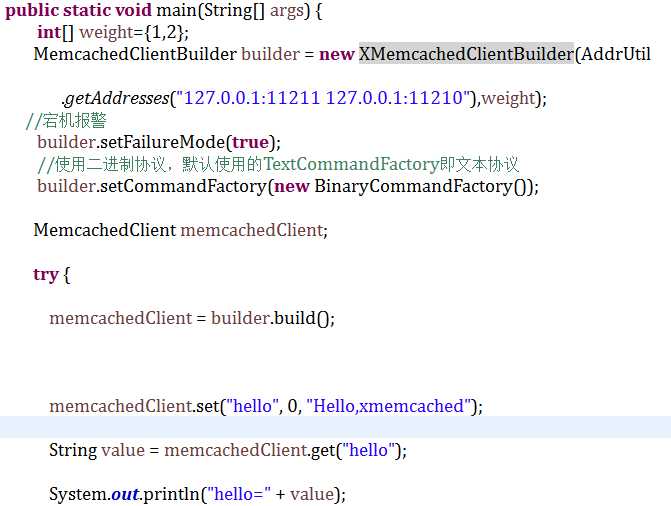
Task: Click the "get" method on memcachedClient
Action: tap(323, 452)
